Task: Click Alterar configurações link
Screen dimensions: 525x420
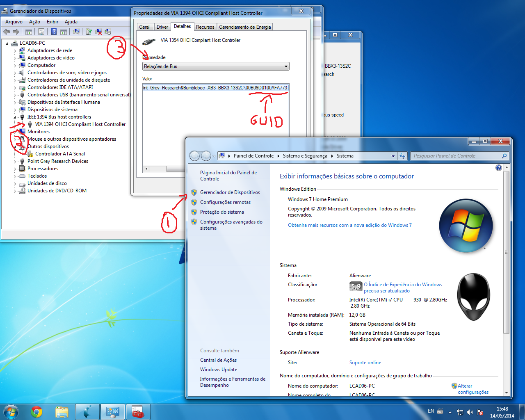Action: tap(473, 389)
